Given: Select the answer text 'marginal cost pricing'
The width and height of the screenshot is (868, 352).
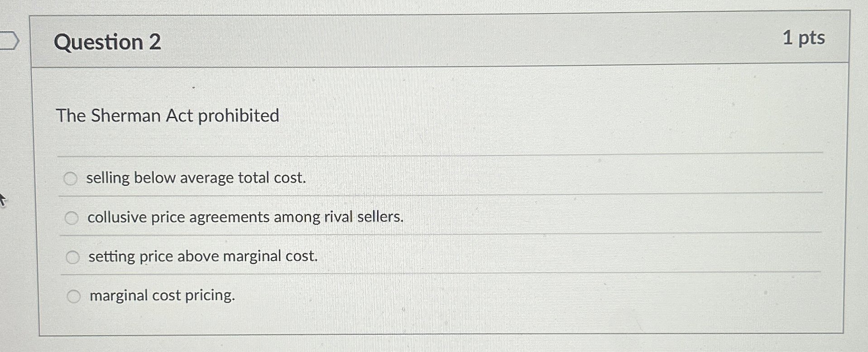Looking at the screenshot, I should [x=162, y=295].
